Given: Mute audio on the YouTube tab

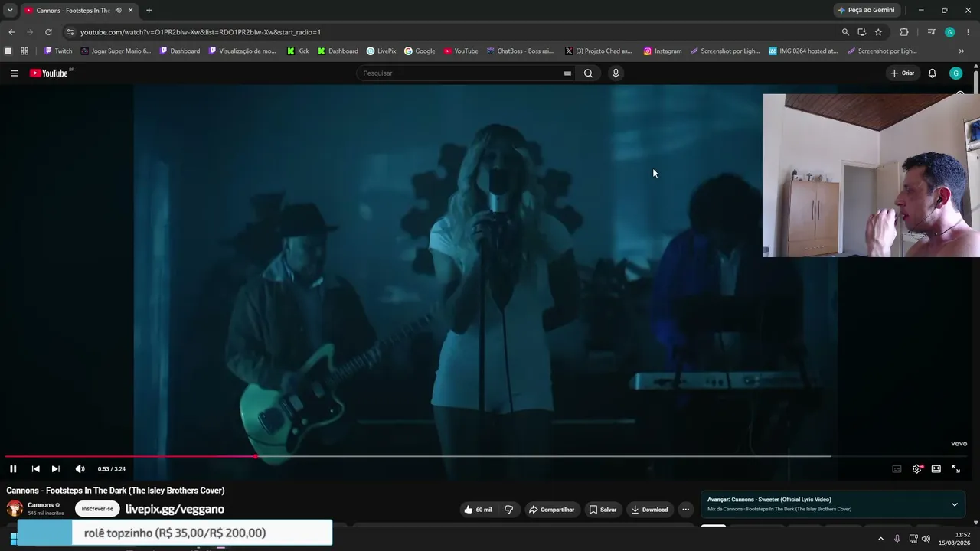Looking at the screenshot, I should [x=118, y=11].
